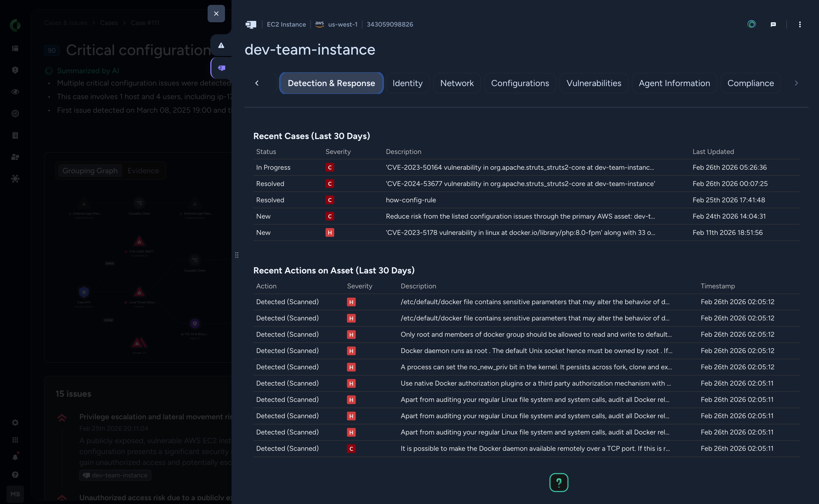Click the high severity badge on CVE-2023-5178 case
The image size is (819, 504).
pyautogui.click(x=329, y=233)
